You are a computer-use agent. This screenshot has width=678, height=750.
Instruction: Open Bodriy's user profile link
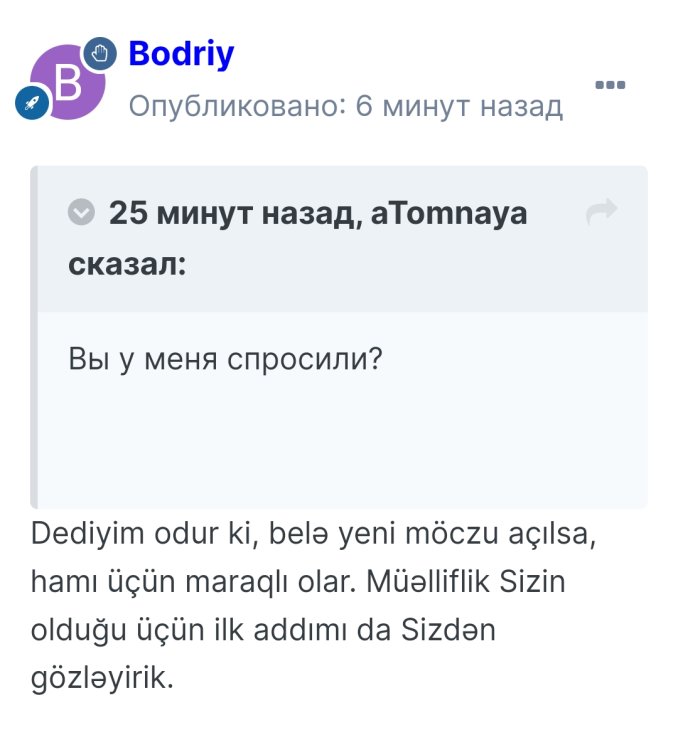(x=181, y=53)
